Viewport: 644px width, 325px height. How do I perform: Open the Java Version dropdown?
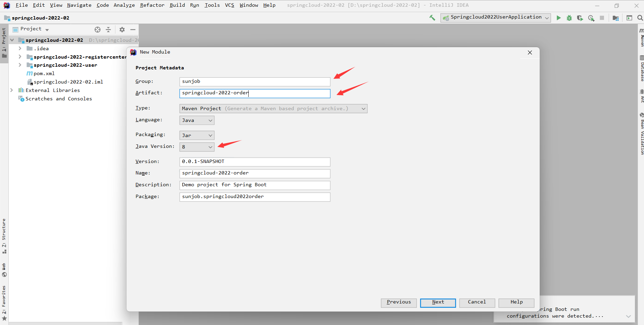pos(197,147)
